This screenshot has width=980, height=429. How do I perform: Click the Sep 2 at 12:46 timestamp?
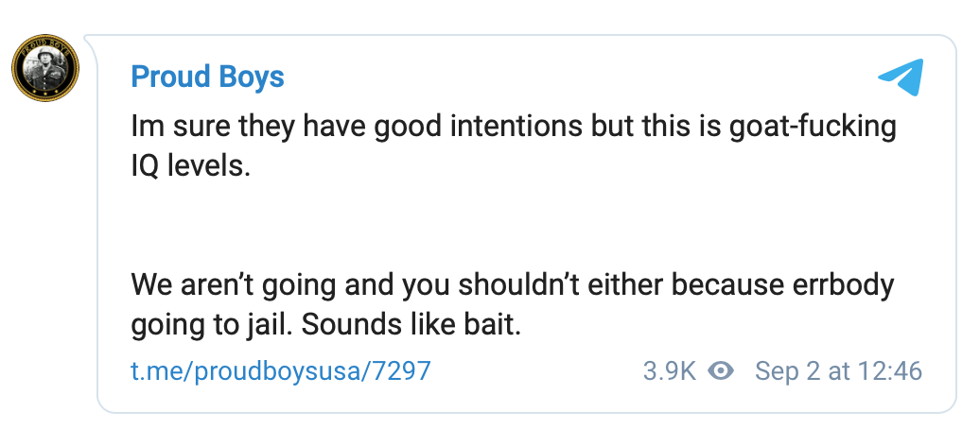tap(839, 371)
